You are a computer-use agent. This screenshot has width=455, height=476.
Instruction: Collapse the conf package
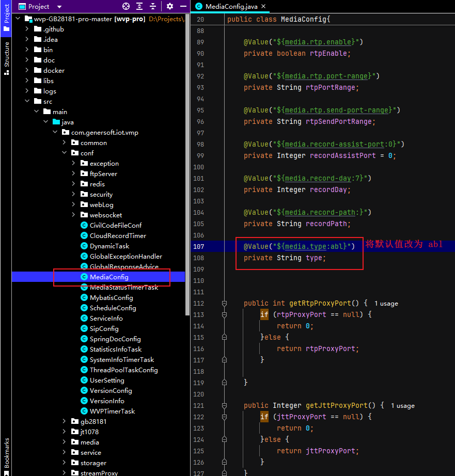64,153
